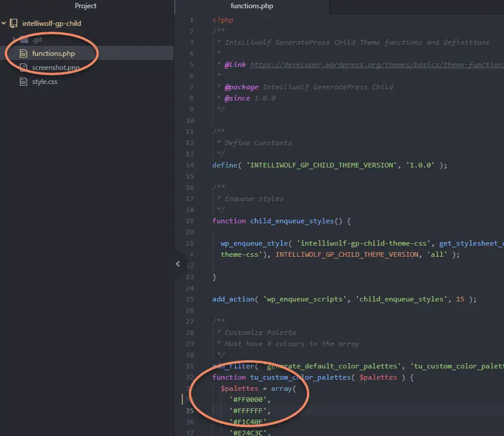Click the @since docblock tag

[x=237, y=98]
